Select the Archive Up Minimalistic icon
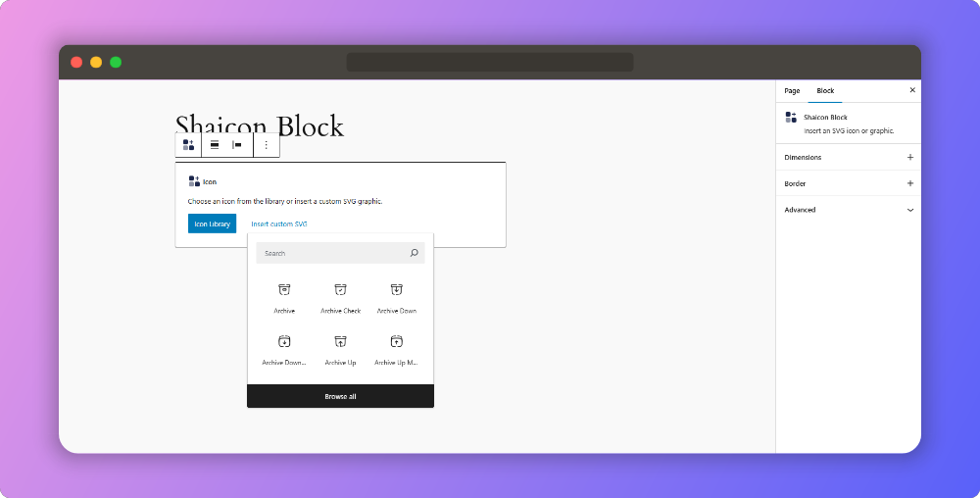This screenshot has width=980, height=498. click(x=397, y=350)
